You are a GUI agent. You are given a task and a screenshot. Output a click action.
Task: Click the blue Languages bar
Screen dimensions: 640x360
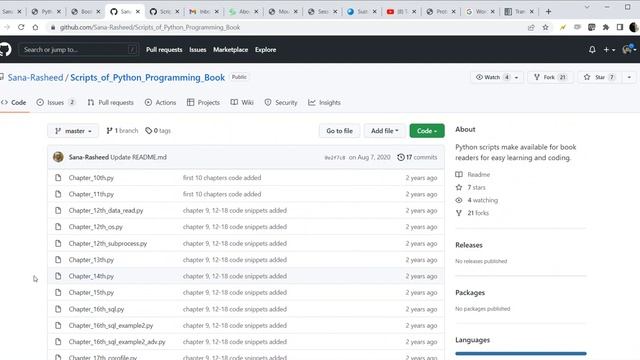521,353
